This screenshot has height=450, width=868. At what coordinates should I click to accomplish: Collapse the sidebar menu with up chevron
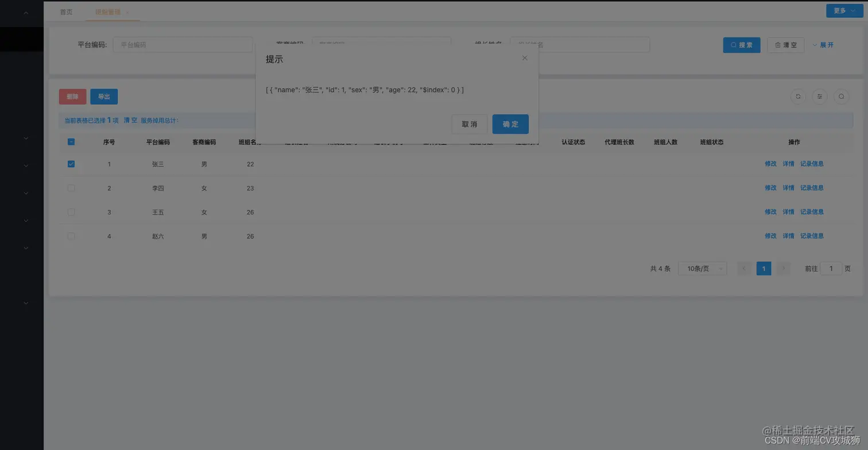26,13
